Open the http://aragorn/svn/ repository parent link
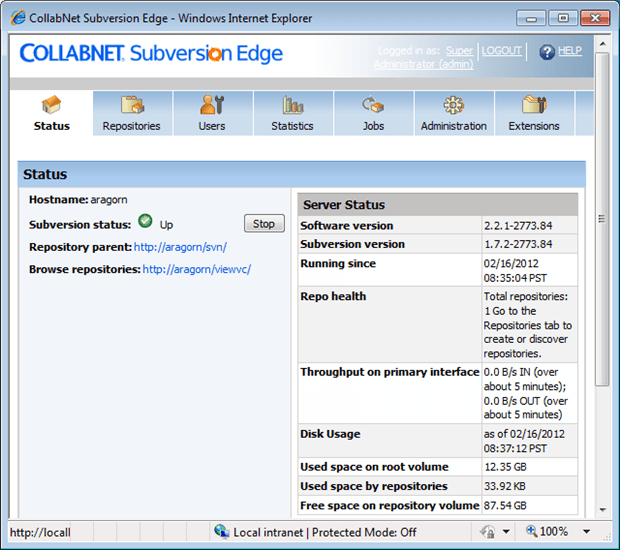 (180, 247)
